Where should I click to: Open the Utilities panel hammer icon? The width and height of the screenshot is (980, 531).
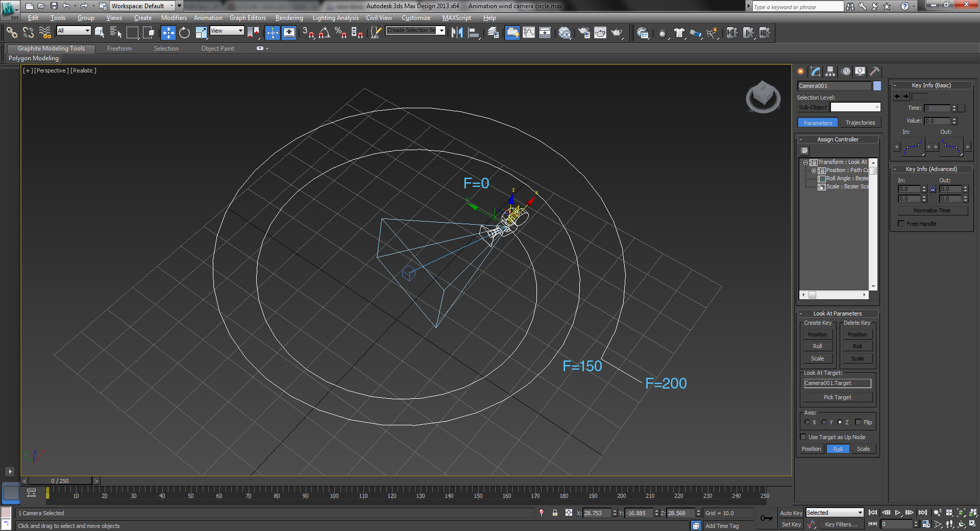pos(875,71)
